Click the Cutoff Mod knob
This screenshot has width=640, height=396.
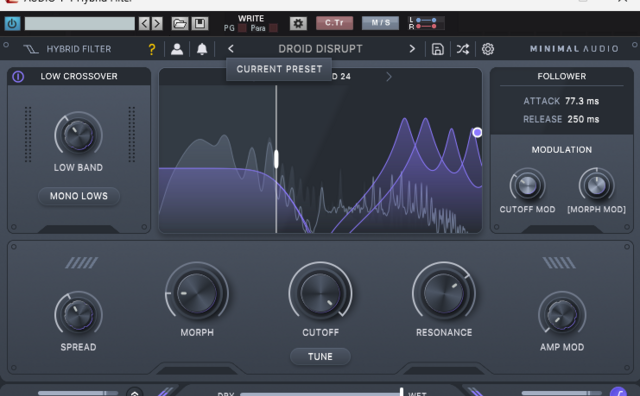click(527, 186)
